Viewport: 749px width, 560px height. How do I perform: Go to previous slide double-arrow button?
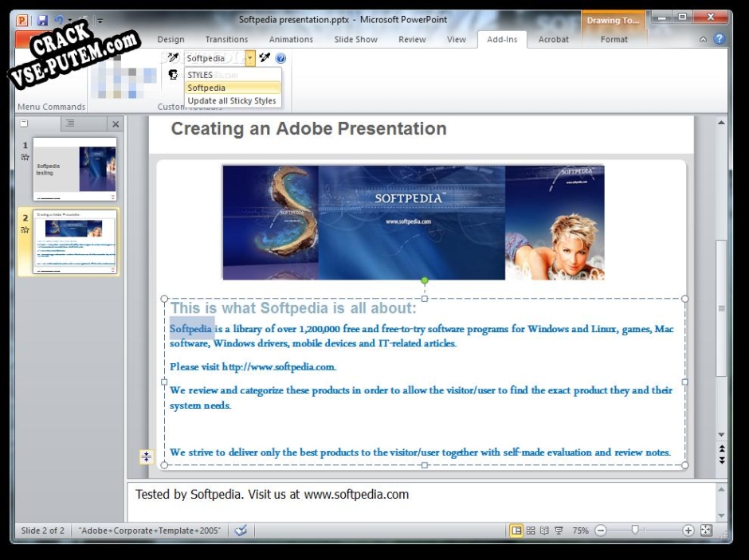tap(722, 448)
